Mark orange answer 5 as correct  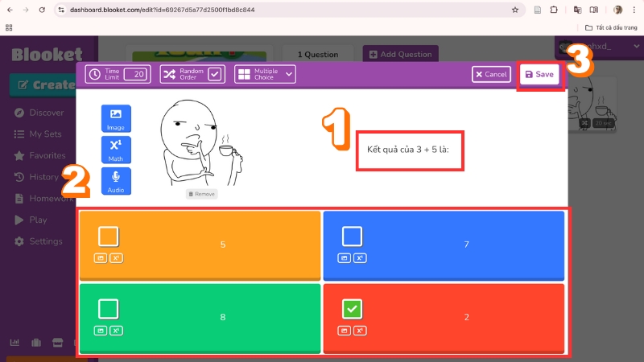click(x=109, y=237)
